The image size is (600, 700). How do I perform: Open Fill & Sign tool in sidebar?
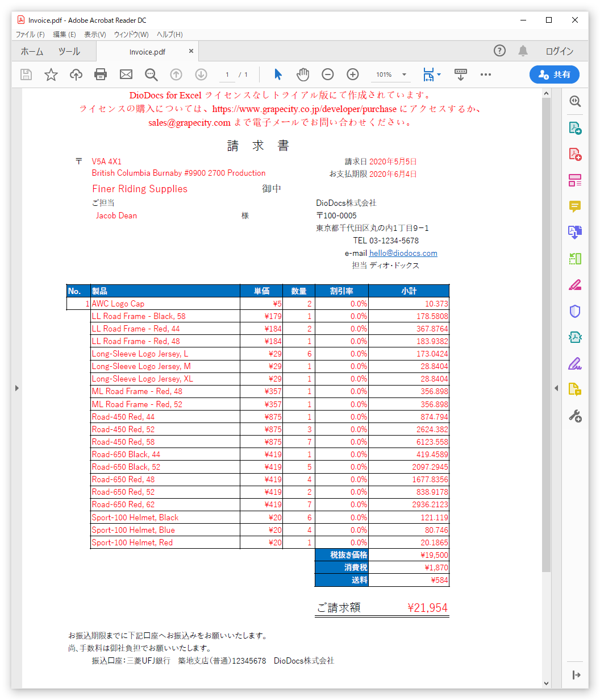pyautogui.click(x=575, y=363)
